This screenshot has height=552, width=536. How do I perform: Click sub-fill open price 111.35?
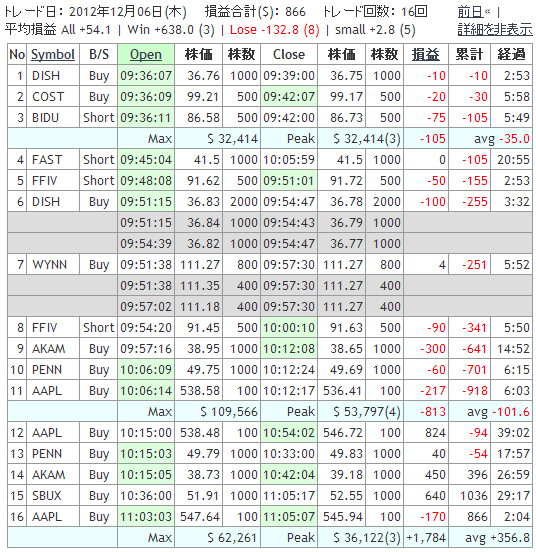(200, 286)
